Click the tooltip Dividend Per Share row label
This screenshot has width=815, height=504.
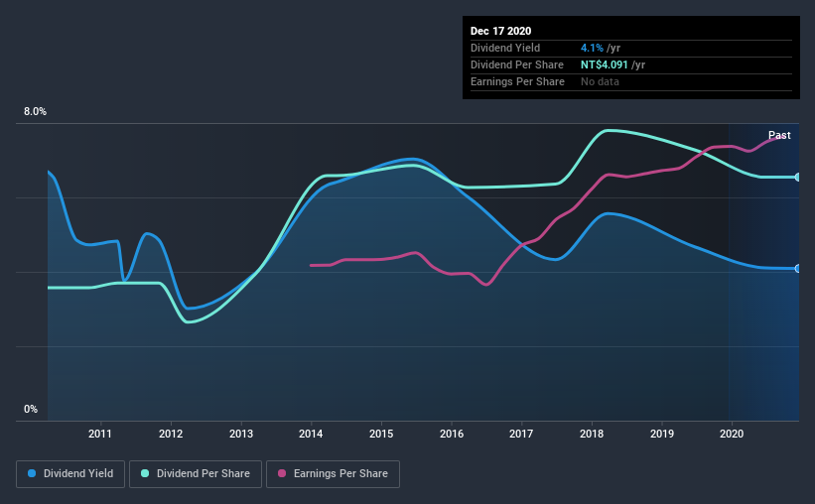(517, 64)
